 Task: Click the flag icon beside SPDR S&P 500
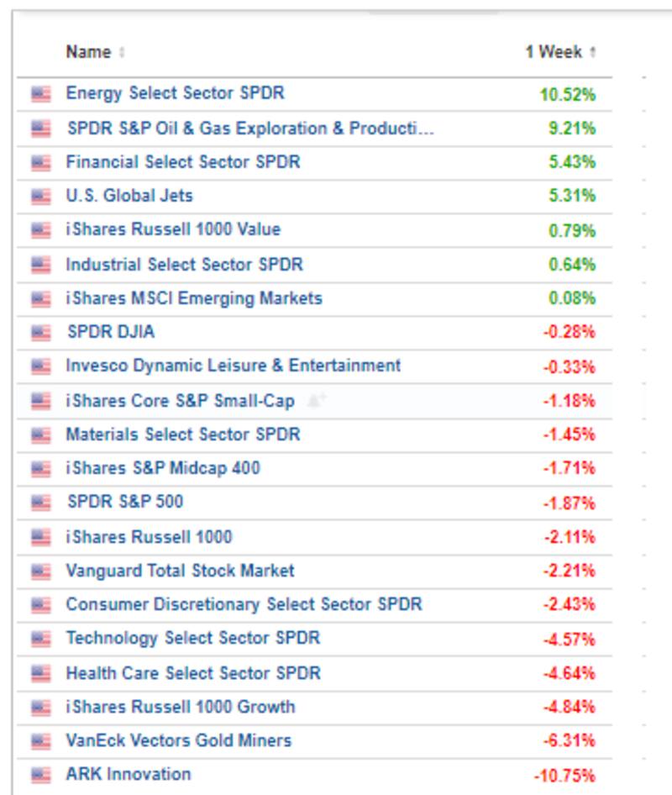click(x=41, y=503)
